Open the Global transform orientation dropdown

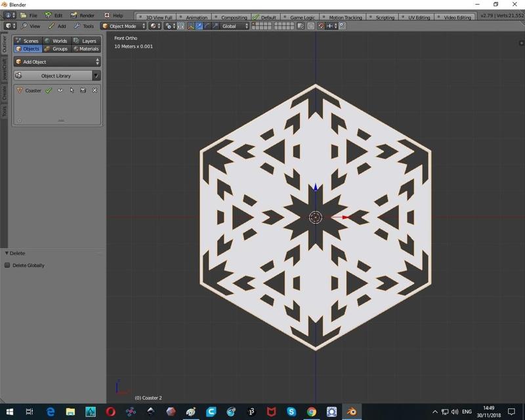[x=234, y=26]
